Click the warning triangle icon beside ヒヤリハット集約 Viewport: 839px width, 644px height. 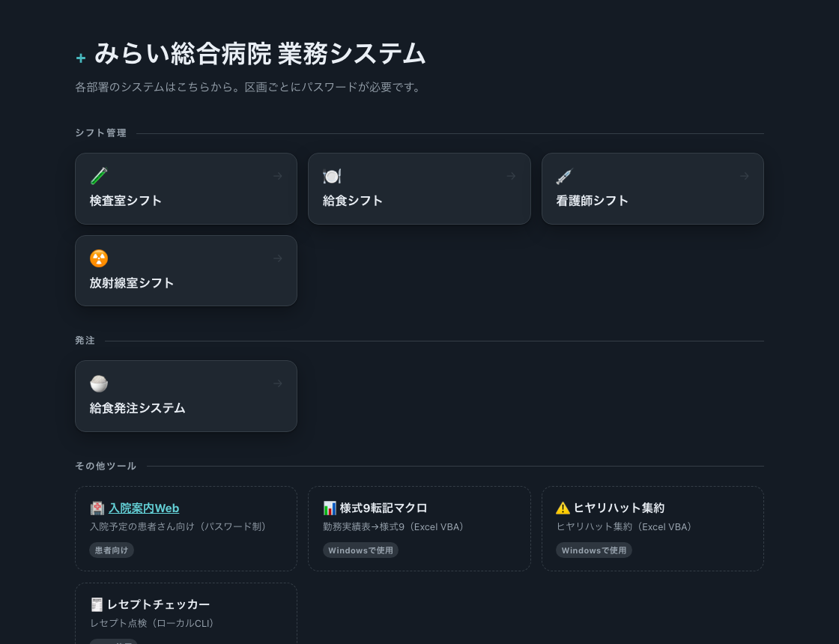563,508
